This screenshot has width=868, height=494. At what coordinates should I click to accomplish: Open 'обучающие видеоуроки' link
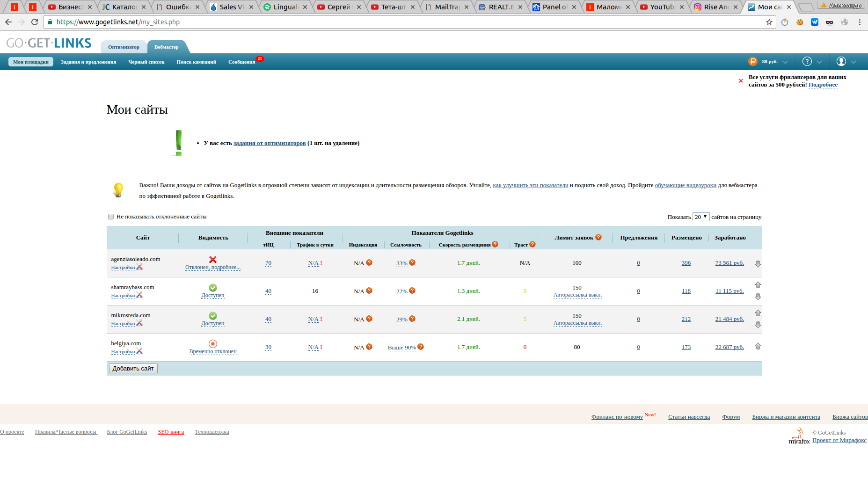pyautogui.click(x=686, y=185)
